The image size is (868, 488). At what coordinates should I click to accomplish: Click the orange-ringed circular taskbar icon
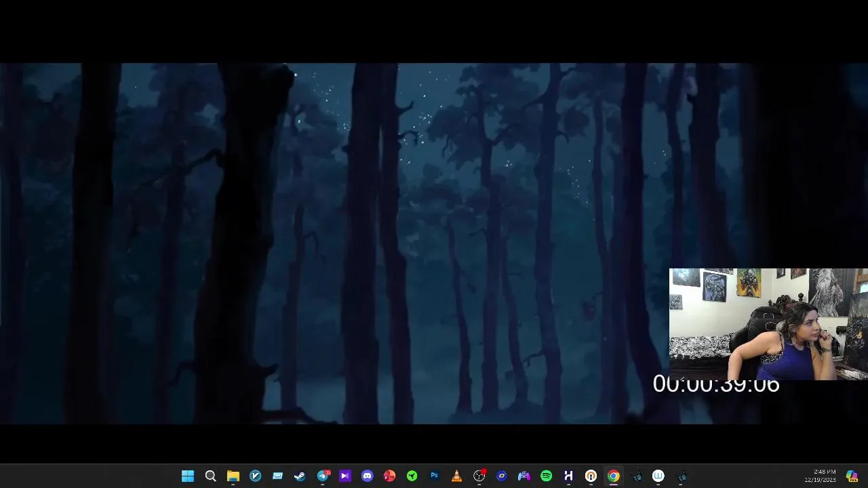point(591,476)
